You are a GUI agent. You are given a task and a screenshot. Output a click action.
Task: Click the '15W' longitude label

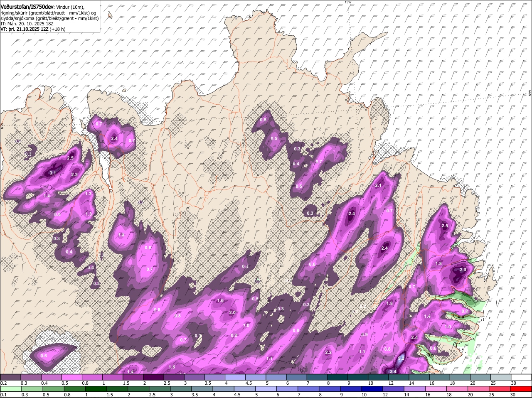348,2
